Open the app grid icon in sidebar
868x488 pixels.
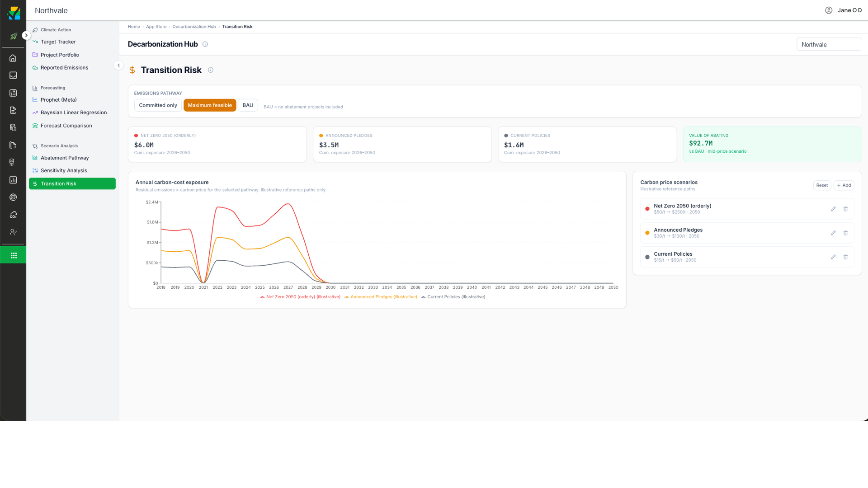(14, 255)
